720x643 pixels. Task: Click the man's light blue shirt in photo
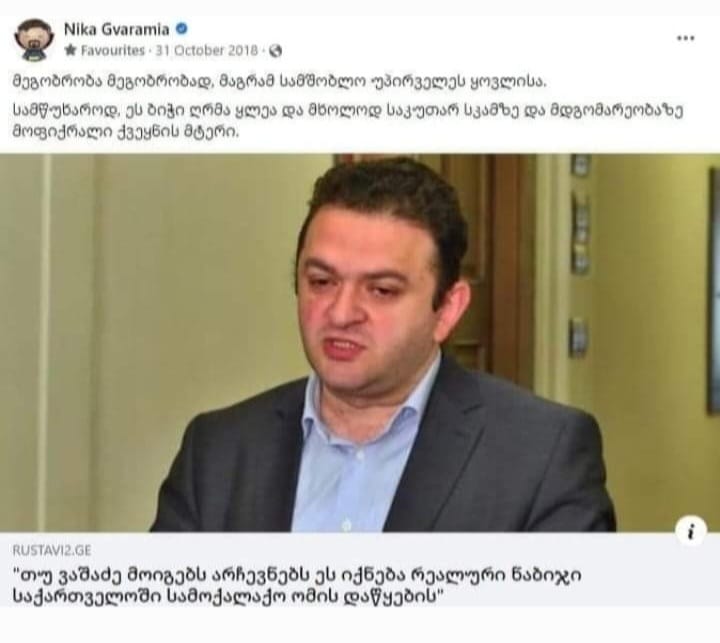[x=349, y=455]
